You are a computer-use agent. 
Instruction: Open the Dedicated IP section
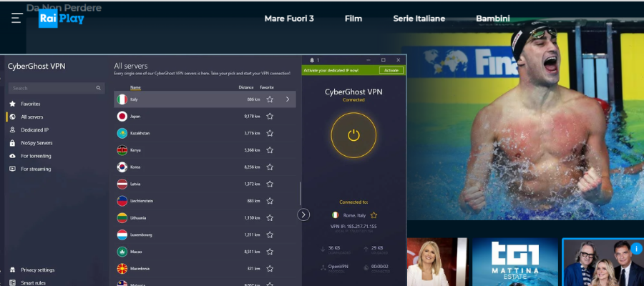[35, 129]
